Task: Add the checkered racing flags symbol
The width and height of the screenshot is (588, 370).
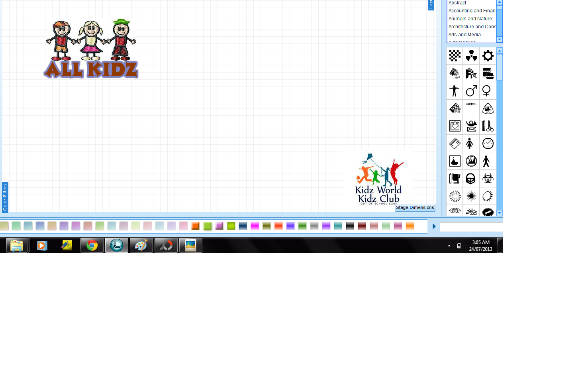Action: [x=471, y=73]
